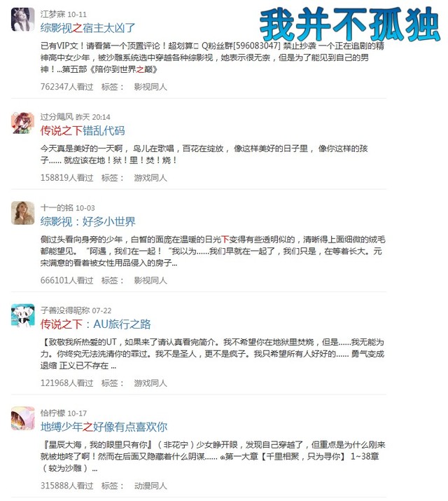Image resolution: width=448 pixels, height=501 pixels.
Task: Open avatar of author 过分飓风
Action: pos(22,123)
